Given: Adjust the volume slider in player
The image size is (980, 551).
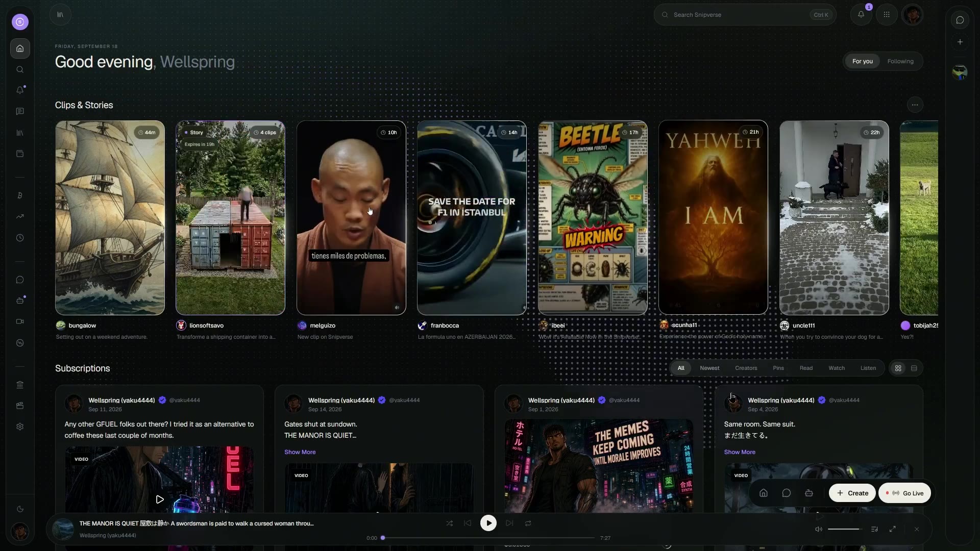Looking at the screenshot, I should pyautogui.click(x=845, y=529).
